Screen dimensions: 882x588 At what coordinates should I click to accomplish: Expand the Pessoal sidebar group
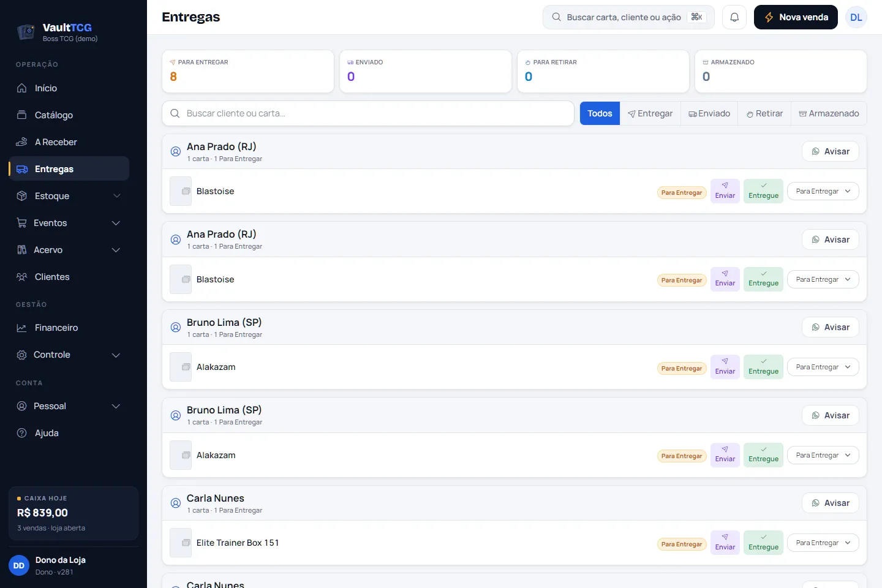coord(69,406)
